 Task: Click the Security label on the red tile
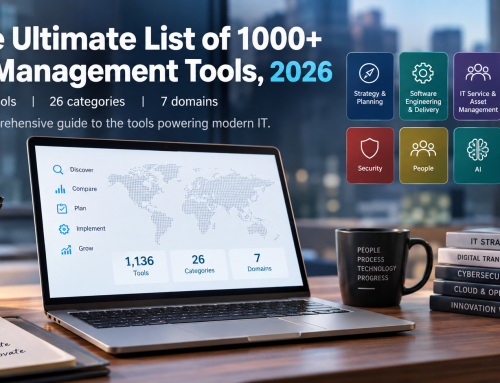click(370, 168)
